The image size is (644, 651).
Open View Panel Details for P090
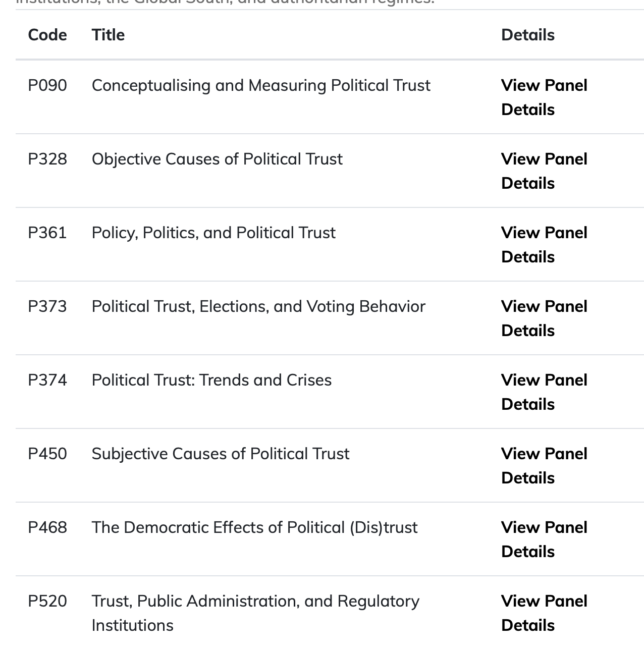pyautogui.click(x=544, y=97)
